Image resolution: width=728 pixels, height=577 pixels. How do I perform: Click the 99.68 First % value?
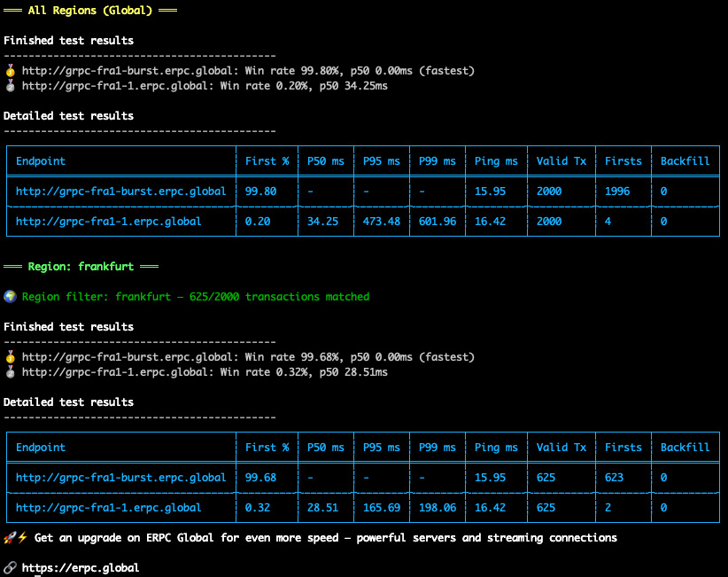[x=261, y=478]
